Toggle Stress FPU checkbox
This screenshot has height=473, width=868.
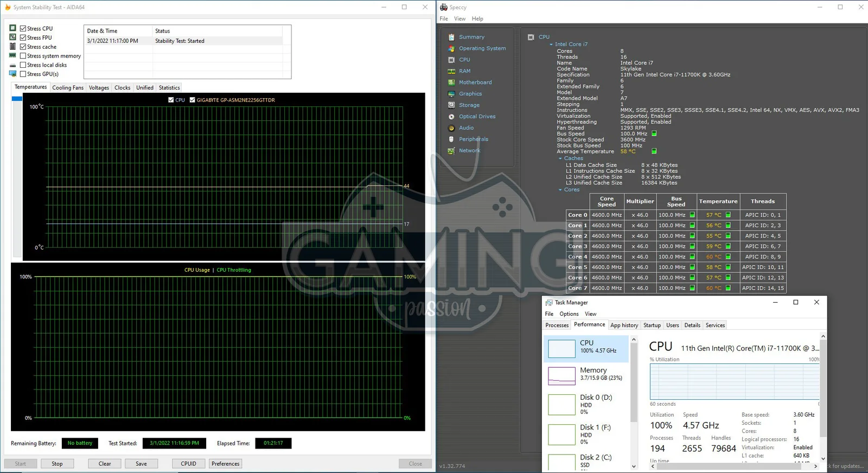(x=23, y=37)
